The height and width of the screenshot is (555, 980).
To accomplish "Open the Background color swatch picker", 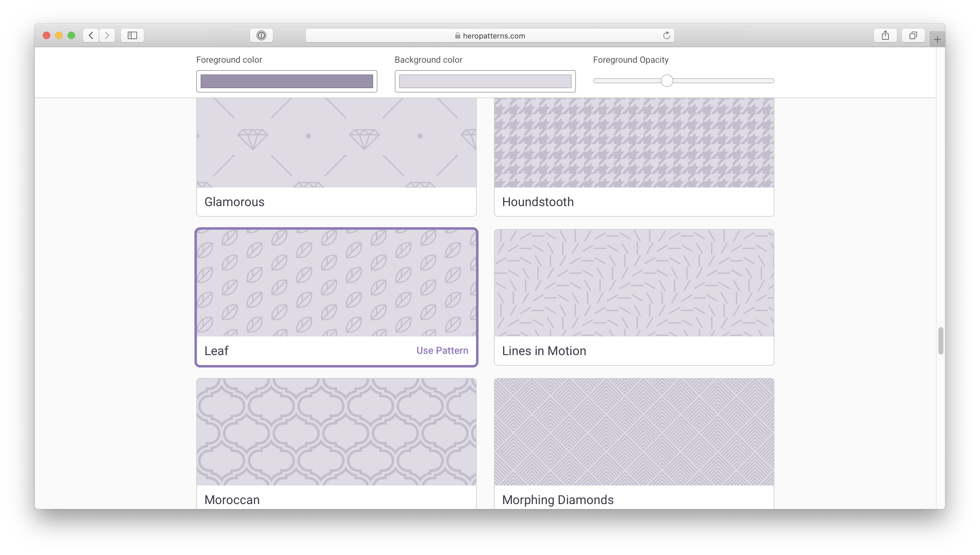I will point(485,81).
